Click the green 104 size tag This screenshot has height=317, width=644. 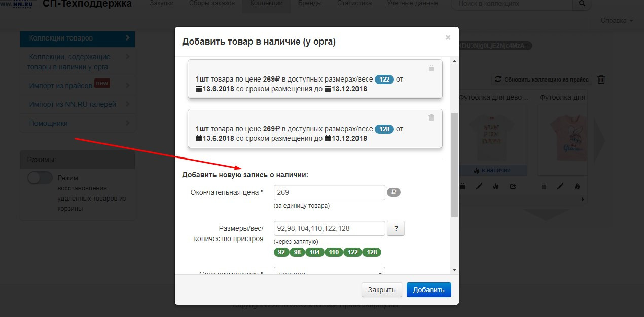tap(315, 252)
